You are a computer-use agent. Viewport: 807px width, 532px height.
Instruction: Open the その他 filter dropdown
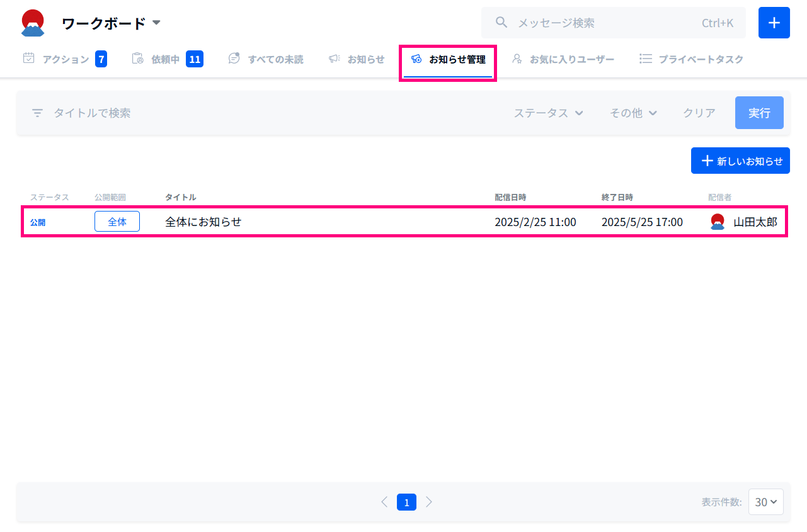pyautogui.click(x=633, y=113)
